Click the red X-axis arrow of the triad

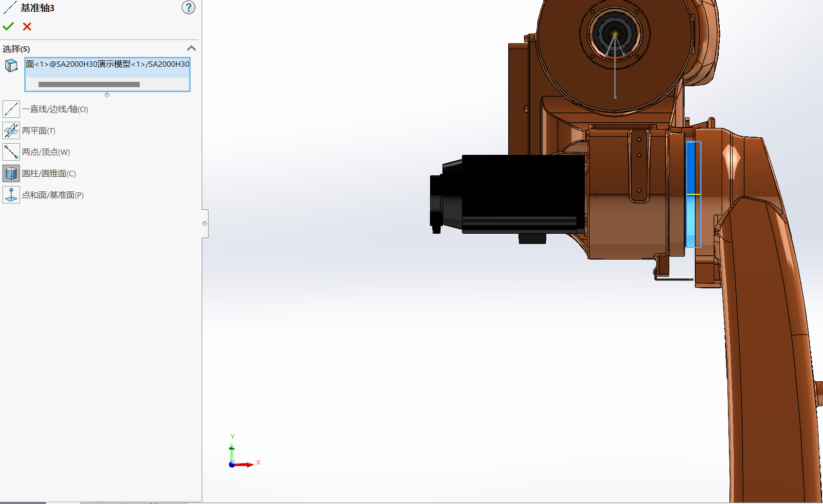click(x=249, y=465)
